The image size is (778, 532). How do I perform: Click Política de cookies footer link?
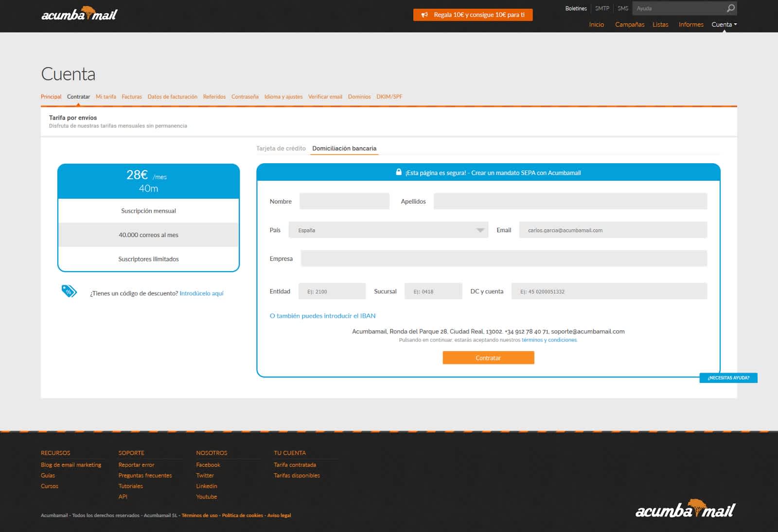click(242, 515)
